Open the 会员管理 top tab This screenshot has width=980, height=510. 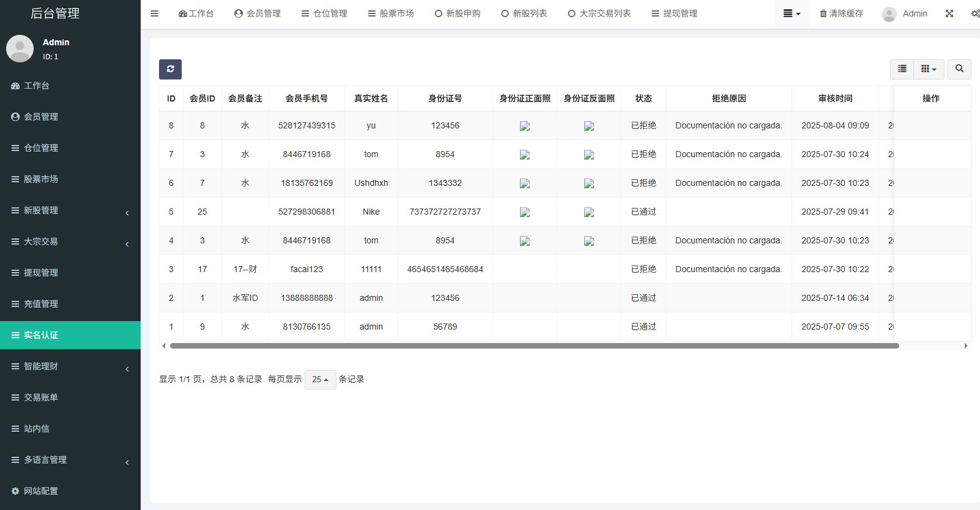(258, 13)
